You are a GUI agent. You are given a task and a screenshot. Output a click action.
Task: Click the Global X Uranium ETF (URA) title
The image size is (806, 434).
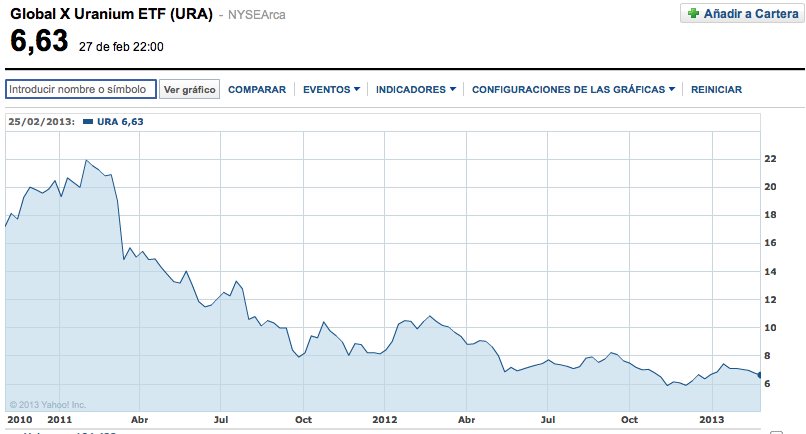click(112, 14)
